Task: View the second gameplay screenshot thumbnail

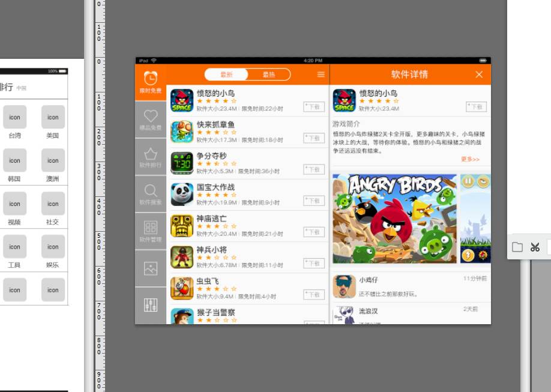Action: 475,219
